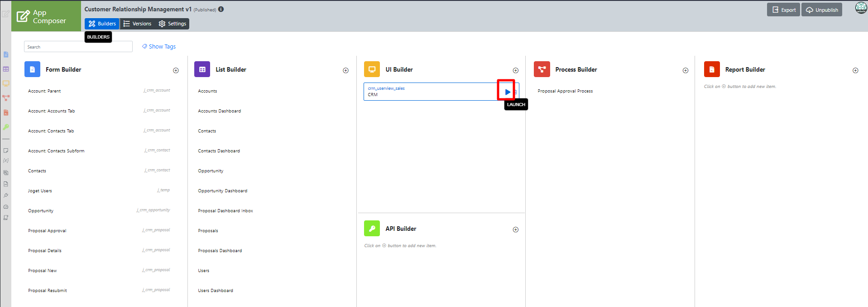This screenshot has height=307, width=868.
Task: Select the Builders tab
Action: click(x=102, y=24)
